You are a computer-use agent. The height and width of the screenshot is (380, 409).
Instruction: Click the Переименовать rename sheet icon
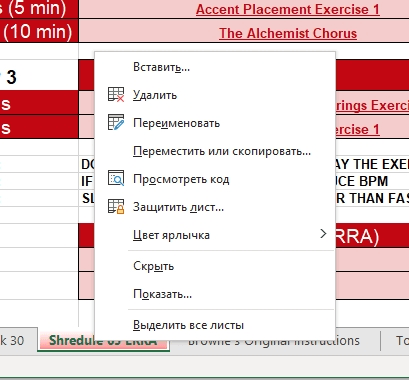click(116, 122)
